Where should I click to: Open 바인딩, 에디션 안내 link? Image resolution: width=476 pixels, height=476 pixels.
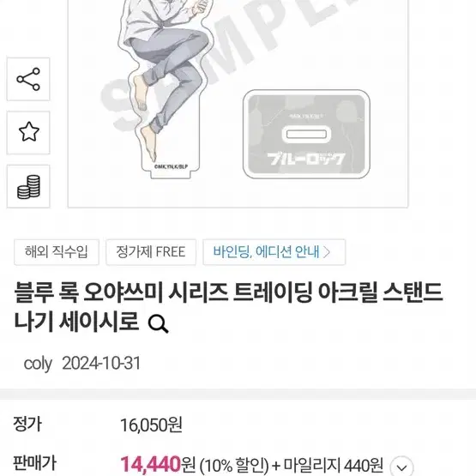click(274, 252)
